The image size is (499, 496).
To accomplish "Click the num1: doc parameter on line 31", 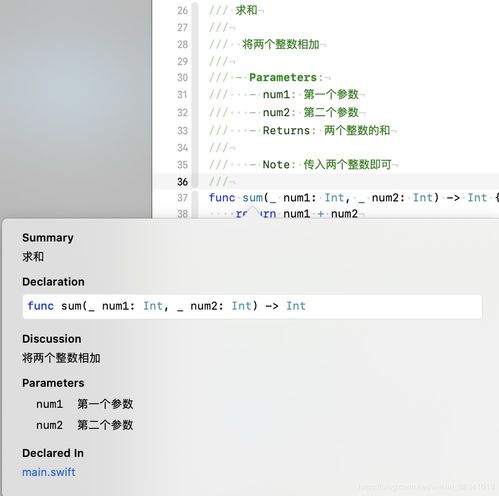I will coord(279,95).
